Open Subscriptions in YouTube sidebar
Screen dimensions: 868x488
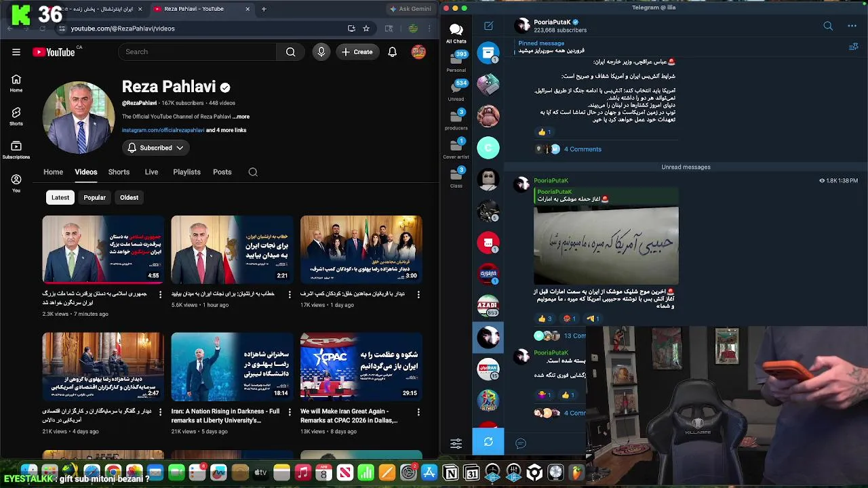(x=16, y=150)
